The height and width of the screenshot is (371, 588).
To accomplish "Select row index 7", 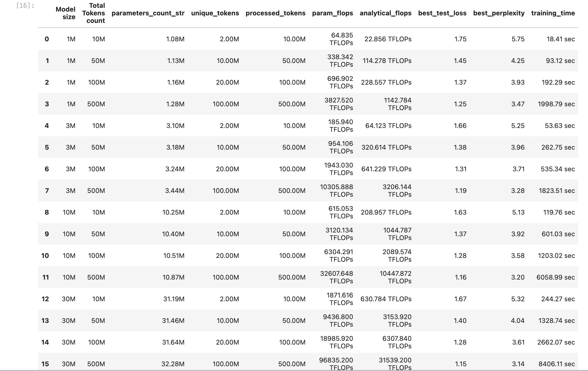I will 47,191.
